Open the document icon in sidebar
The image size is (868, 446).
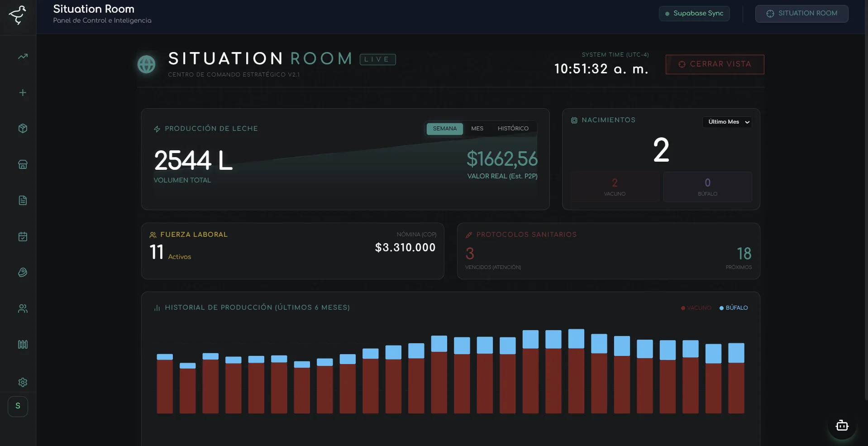pos(23,201)
